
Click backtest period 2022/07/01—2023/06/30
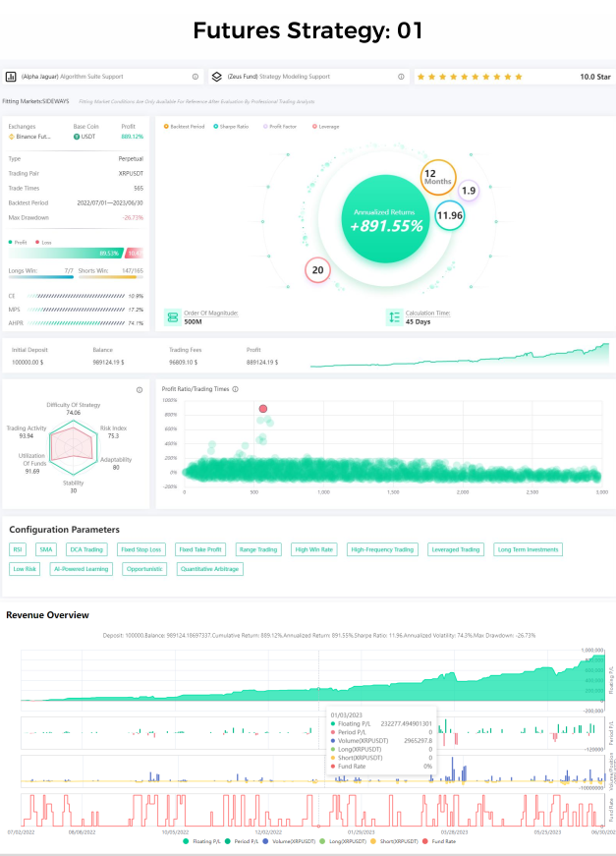point(110,203)
